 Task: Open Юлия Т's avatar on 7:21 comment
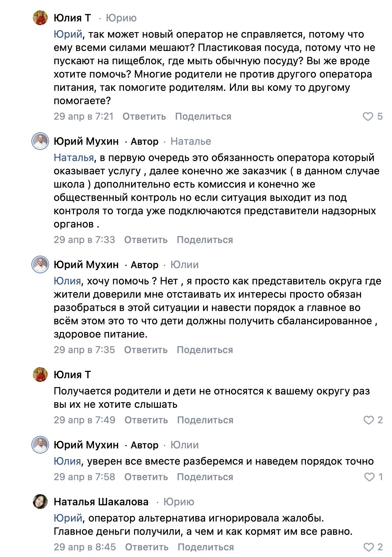[x=40, y=18]
